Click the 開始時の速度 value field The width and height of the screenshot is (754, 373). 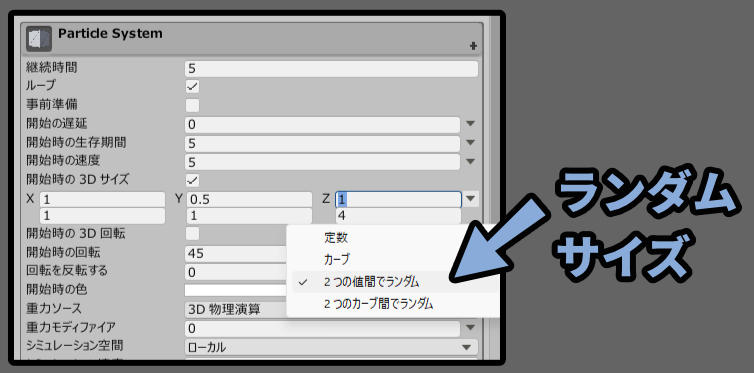click(x=323, y=162)
